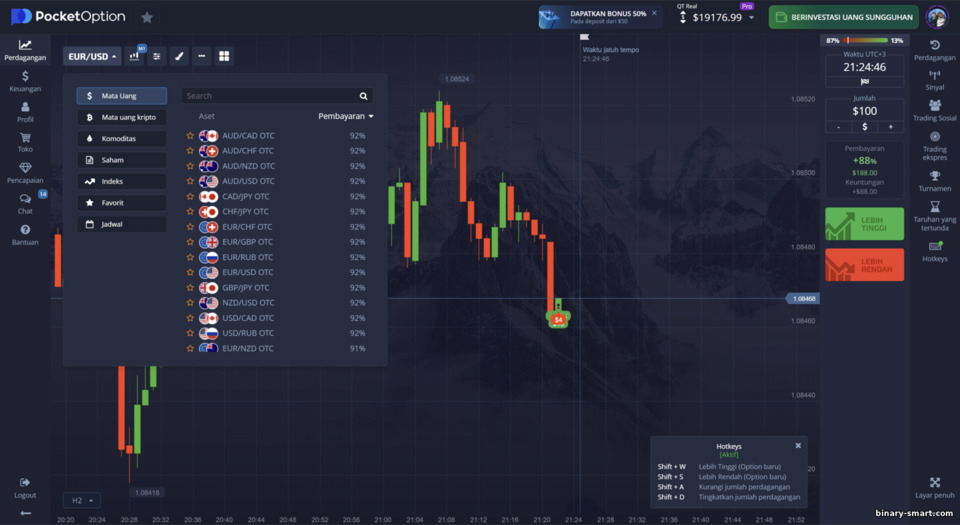Viewport: 960px width, 525px height.
Task: Select the drawing pen tool icon
Action: click(179, 56)
